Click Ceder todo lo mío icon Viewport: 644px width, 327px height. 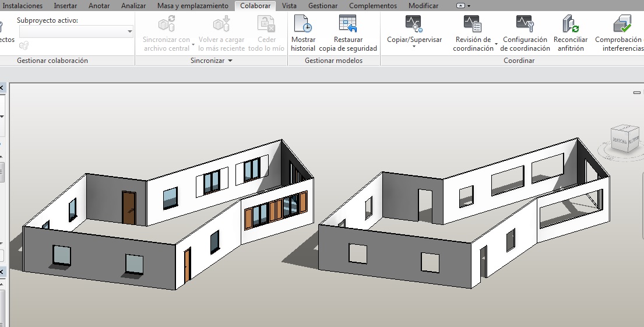pos(266,24)
